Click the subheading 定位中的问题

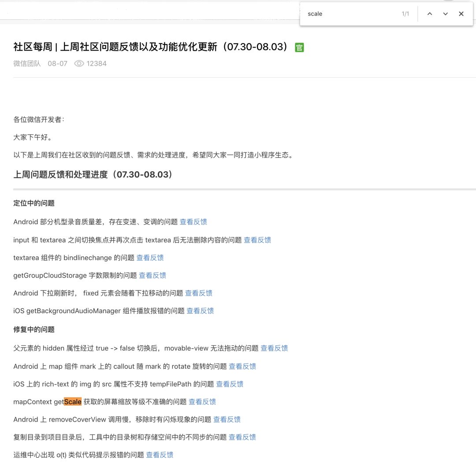[x=34, y=203]
